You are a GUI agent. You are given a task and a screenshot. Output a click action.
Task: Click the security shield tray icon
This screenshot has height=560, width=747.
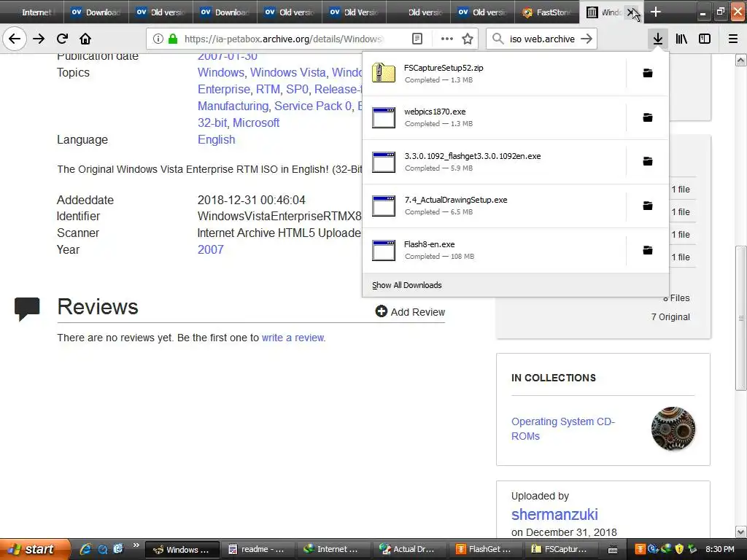coord(679,549)
